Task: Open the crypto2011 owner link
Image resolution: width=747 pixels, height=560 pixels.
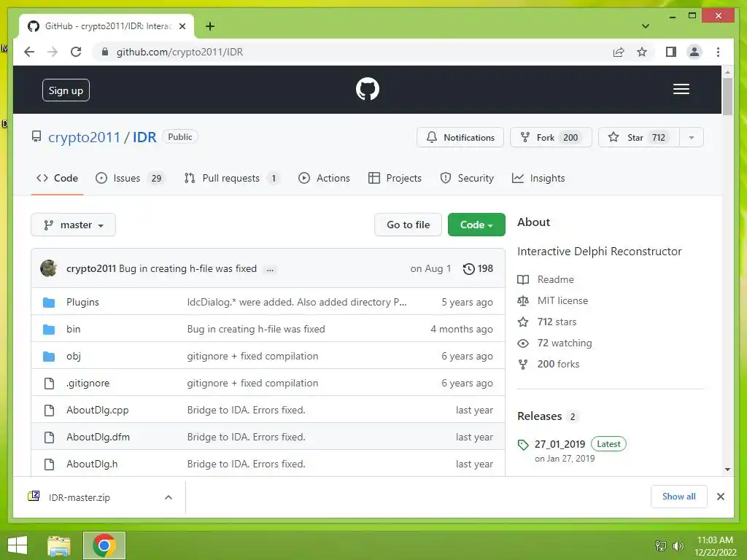Action: pos(85,137)
